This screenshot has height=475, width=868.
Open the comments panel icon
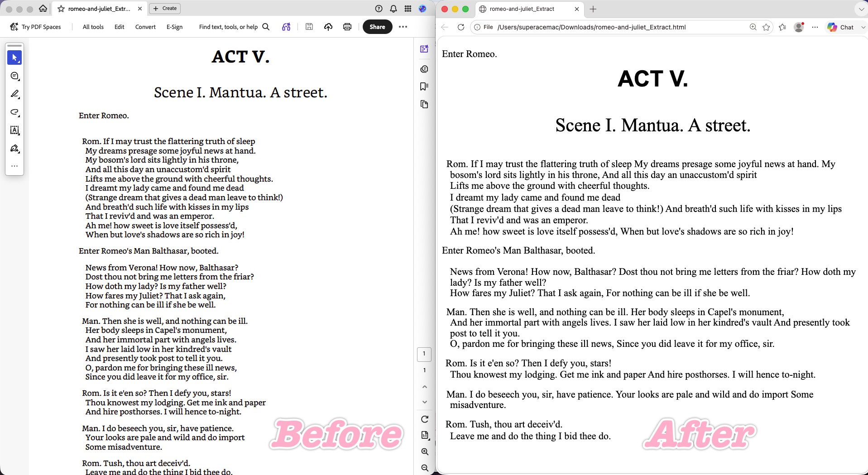click(424, 69)
